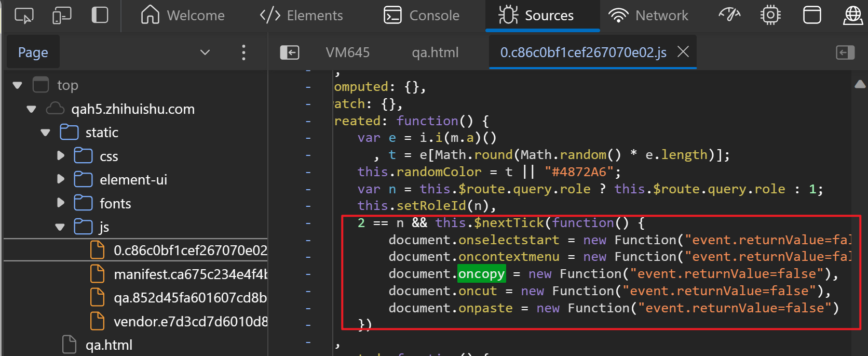This screenshot has height=356, width=868.
Task: Open the Performance gauge icon tab
Action: coord(729,15)
